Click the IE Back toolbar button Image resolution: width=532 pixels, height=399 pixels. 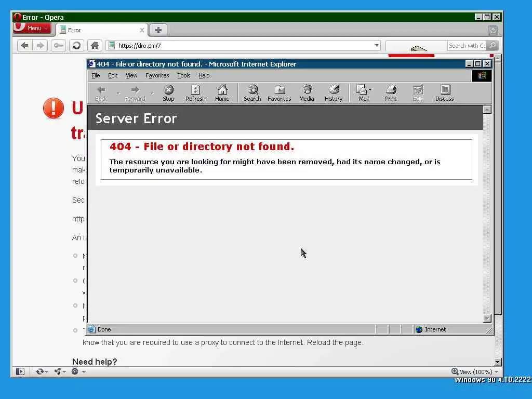[101, 93]
